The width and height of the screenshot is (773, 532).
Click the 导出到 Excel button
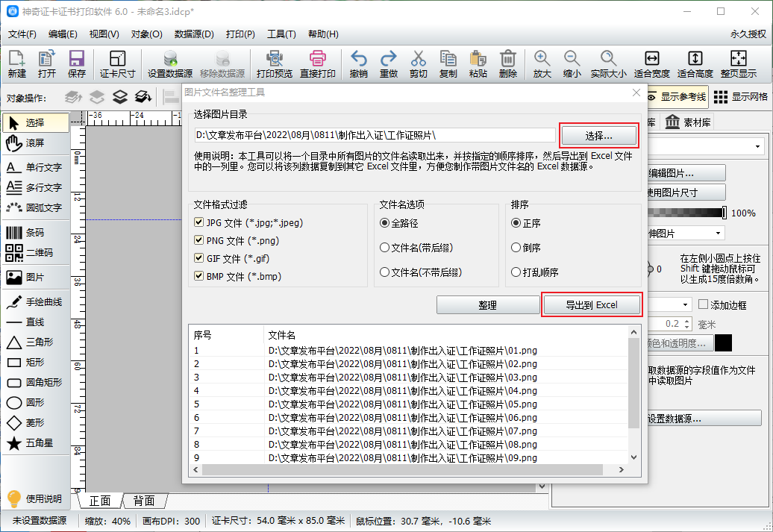pos(591,304)
